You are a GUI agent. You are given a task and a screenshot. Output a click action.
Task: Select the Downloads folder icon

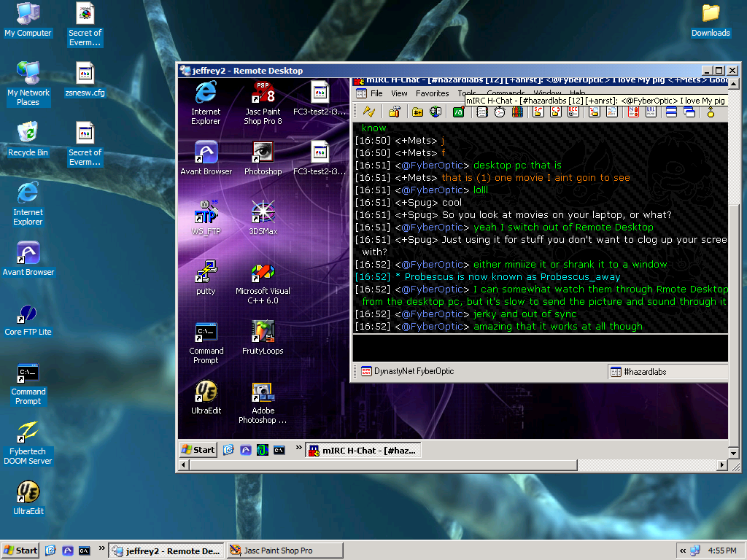tap(711, 20)
